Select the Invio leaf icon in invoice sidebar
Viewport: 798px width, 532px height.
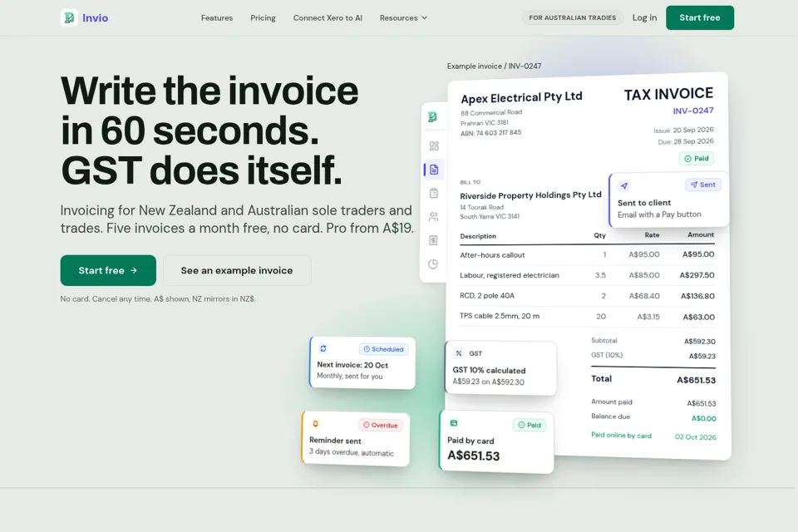(x=433, y=117)
